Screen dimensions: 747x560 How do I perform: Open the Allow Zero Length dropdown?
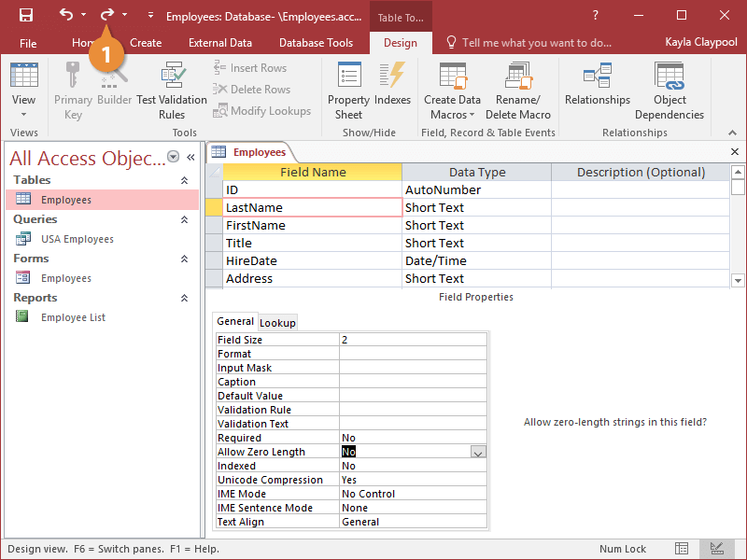[x=478, y=452]
